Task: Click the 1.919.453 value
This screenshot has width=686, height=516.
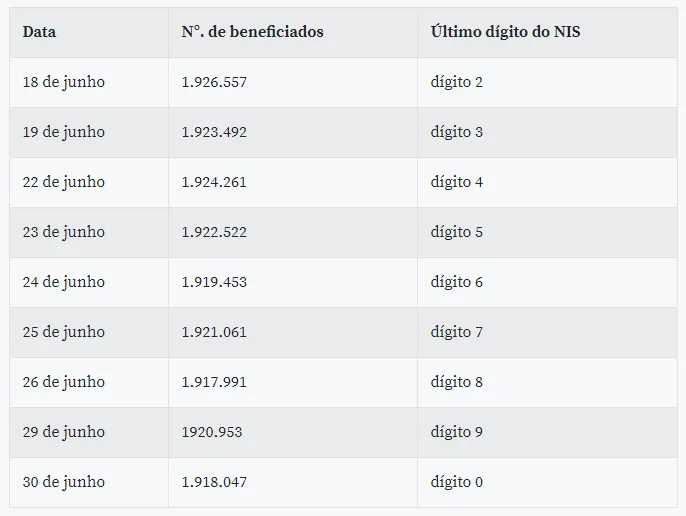Action: point(214,282)
